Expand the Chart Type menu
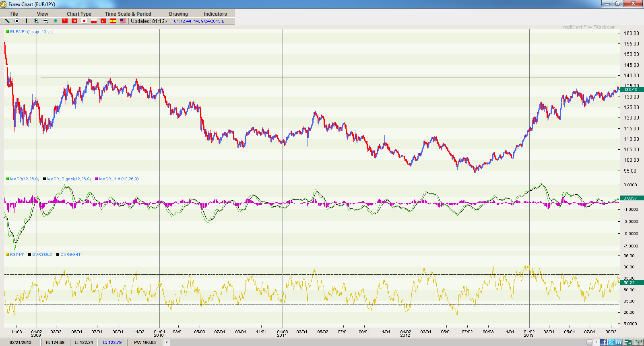This screenshot has height=346, width=644. 79,14
